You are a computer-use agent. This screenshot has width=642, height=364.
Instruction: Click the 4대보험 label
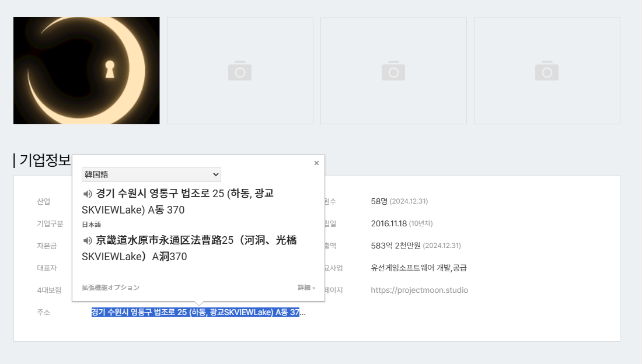click(49, 290)
